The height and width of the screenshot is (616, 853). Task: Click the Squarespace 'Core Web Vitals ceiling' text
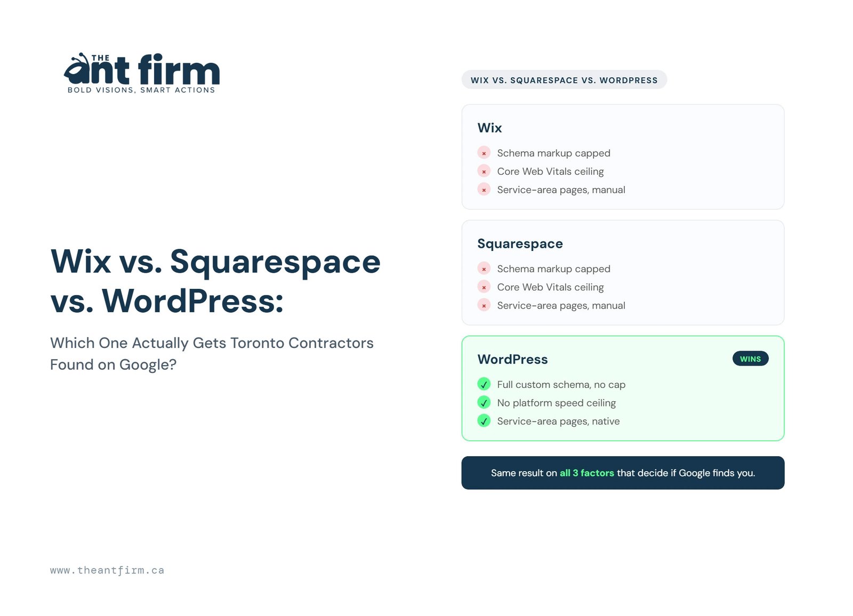[x=550, y=287]
